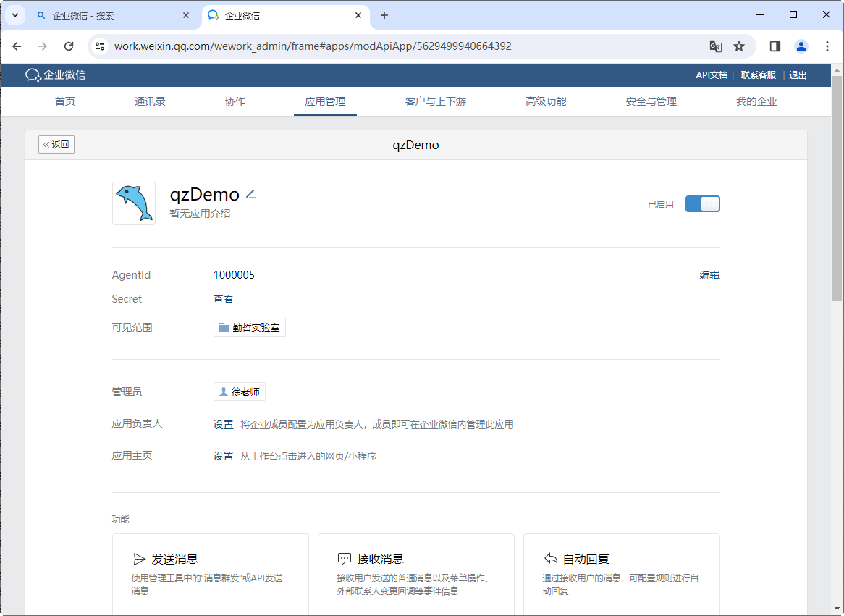
Task: Click the dolphin app logo image
Action: pos(134,203)
